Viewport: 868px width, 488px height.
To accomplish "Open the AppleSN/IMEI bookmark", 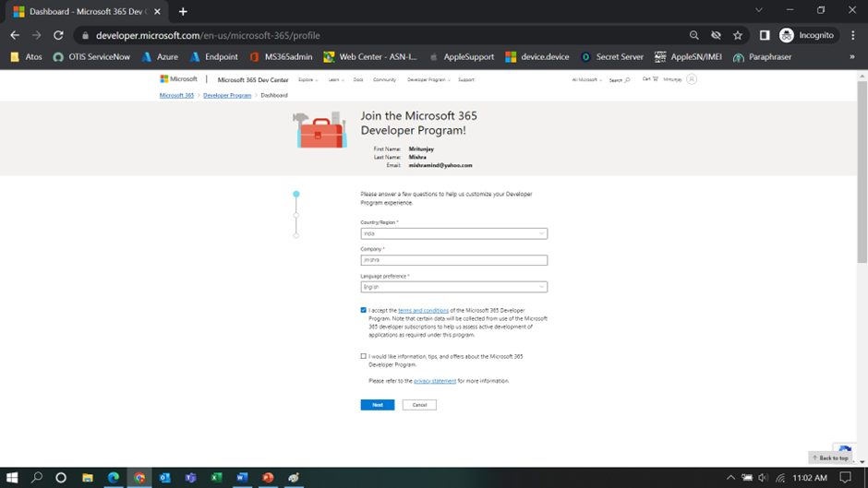I will point(688,57).
